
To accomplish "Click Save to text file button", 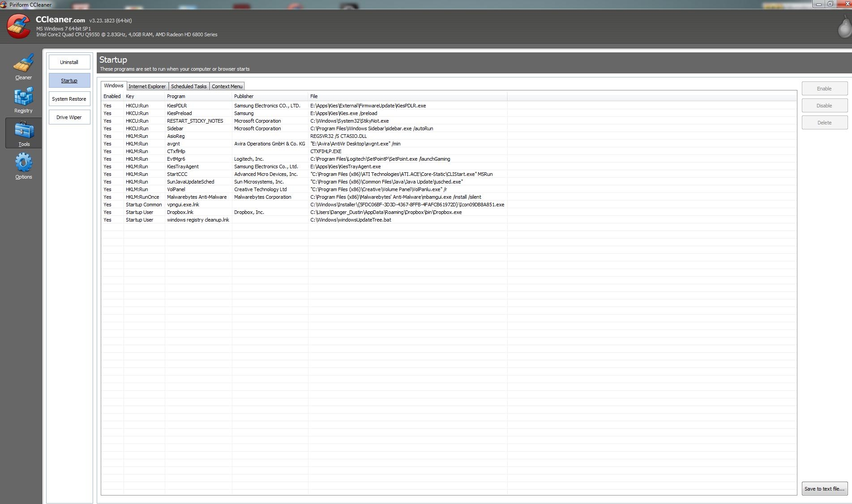I will click(824, 489).
